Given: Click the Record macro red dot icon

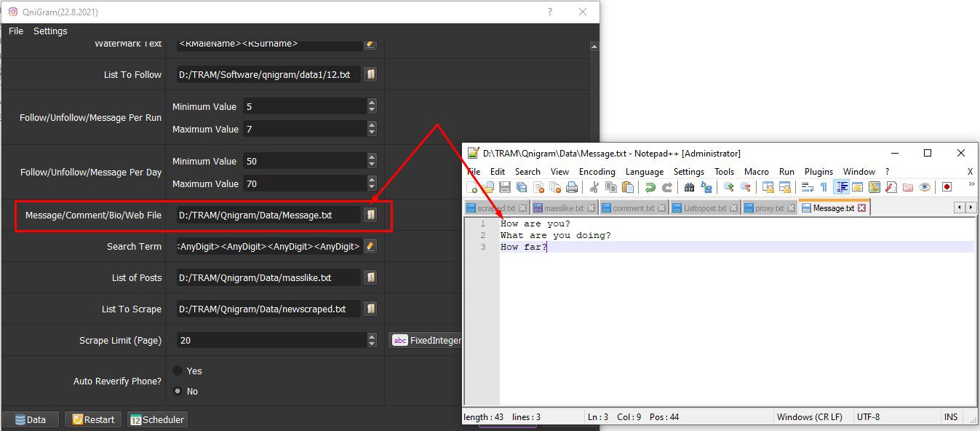Looking at the screenshot, I should point(947,187).
